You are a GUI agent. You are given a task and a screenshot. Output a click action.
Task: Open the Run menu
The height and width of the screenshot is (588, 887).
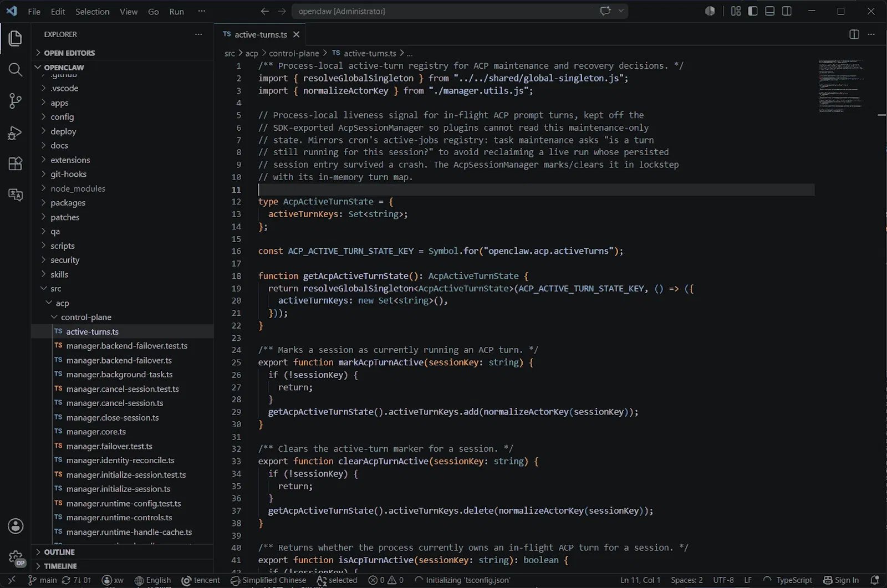click(177, 11)
